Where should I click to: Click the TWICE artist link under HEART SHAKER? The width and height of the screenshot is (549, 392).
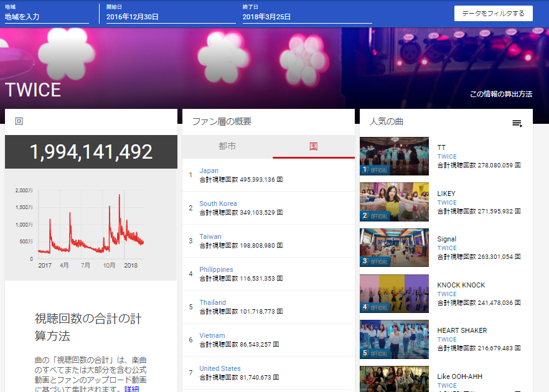tap(447, 340)
